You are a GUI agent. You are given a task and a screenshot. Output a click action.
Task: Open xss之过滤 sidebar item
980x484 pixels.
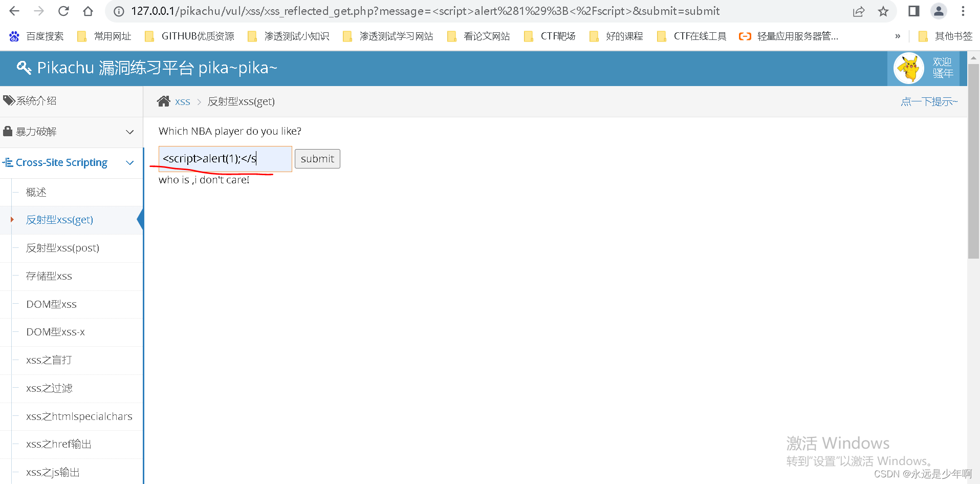tap(72, 388)
